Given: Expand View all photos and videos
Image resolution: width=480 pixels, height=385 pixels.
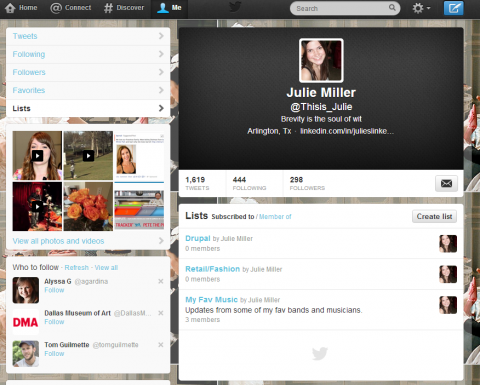Looking at the screenshot, I should click(x=88, y=241).
